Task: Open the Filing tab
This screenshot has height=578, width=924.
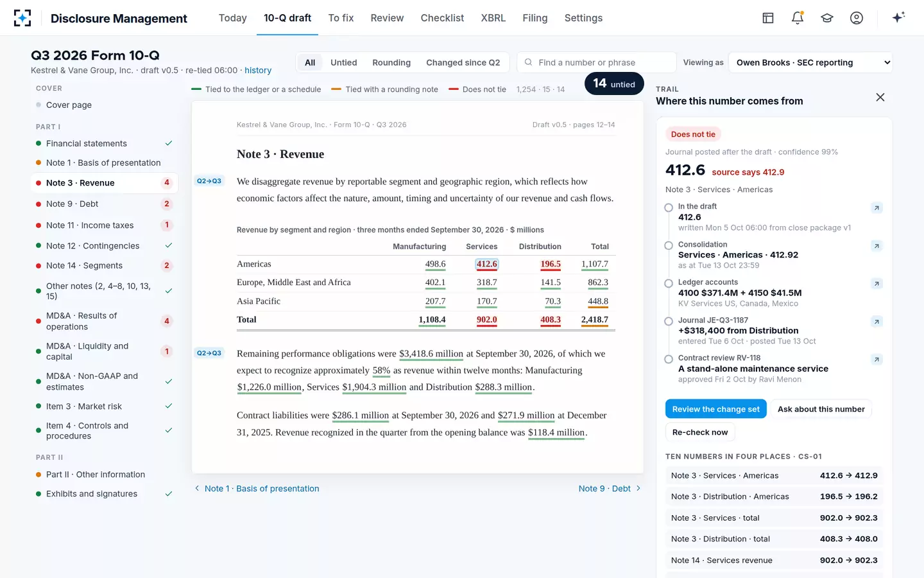Action: click(x=535, y=18)
